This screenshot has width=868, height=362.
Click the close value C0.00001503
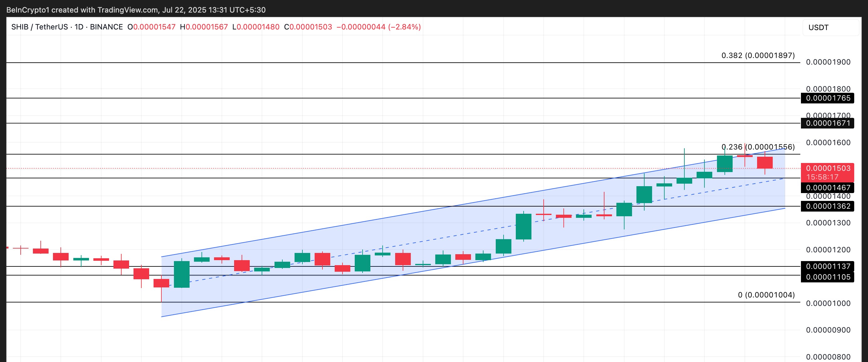point(308,27)
